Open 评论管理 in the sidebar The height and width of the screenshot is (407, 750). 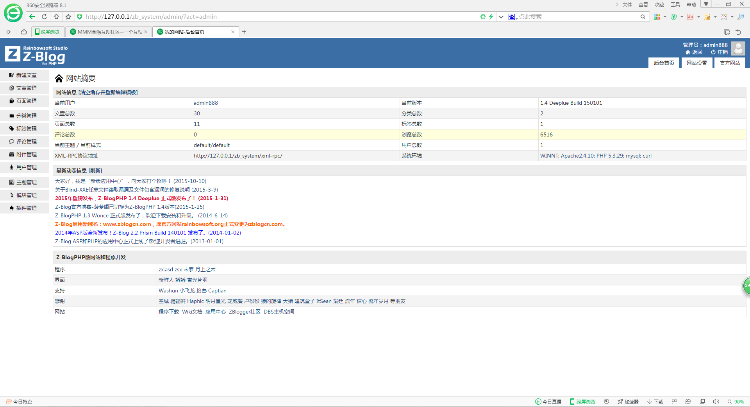pos(23,142)
